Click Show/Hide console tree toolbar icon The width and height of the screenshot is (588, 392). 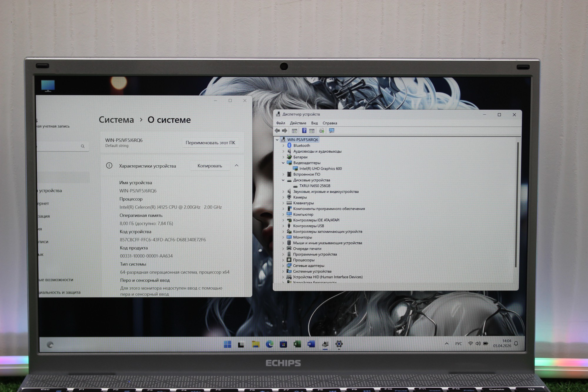[x=294, y=131]
